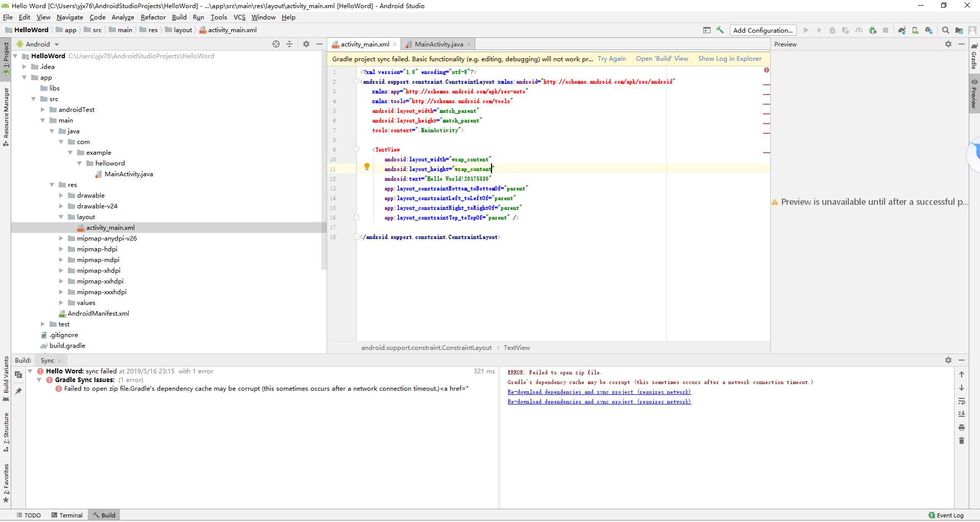The width and height of the screenshot is (980, 522).
Task: Click the Pin Tab icon in Build panel
Action: point(18,391)
